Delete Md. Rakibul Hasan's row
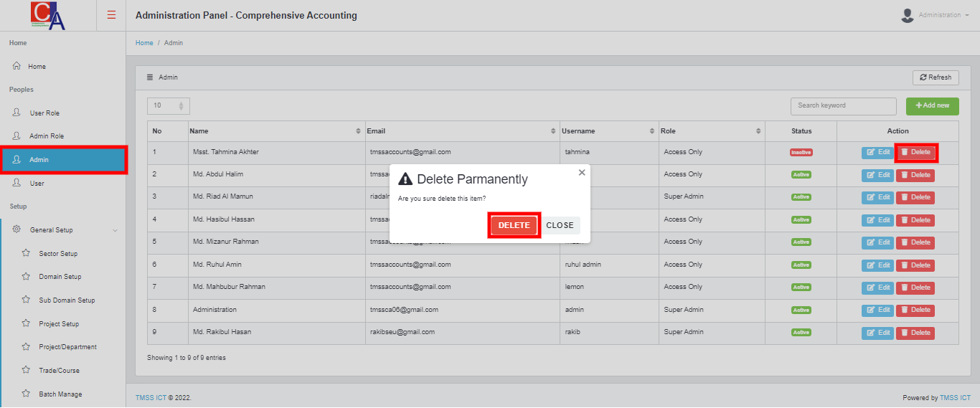This screenshot has width=980, height=408. click(915, 333)
